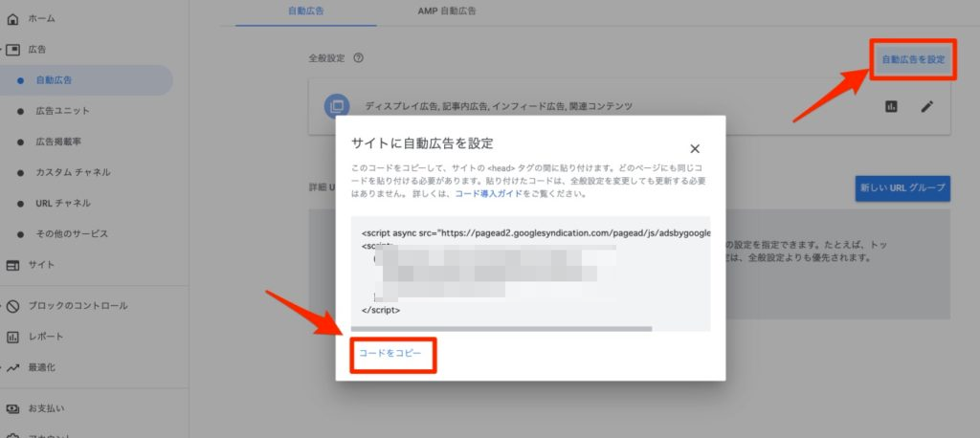
Task: Expand the 最適化 section arrow
Action: pyautogui.click(x=1, y=367)
